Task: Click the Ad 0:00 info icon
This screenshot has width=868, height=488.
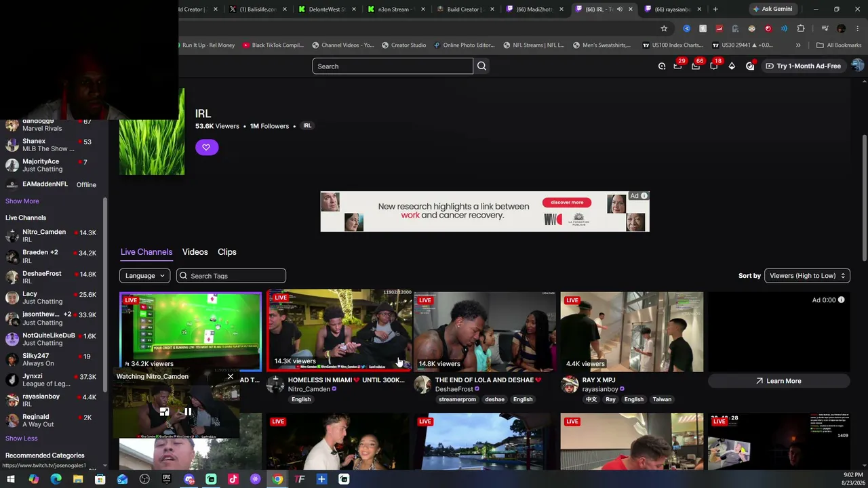Action: point(841,300)
